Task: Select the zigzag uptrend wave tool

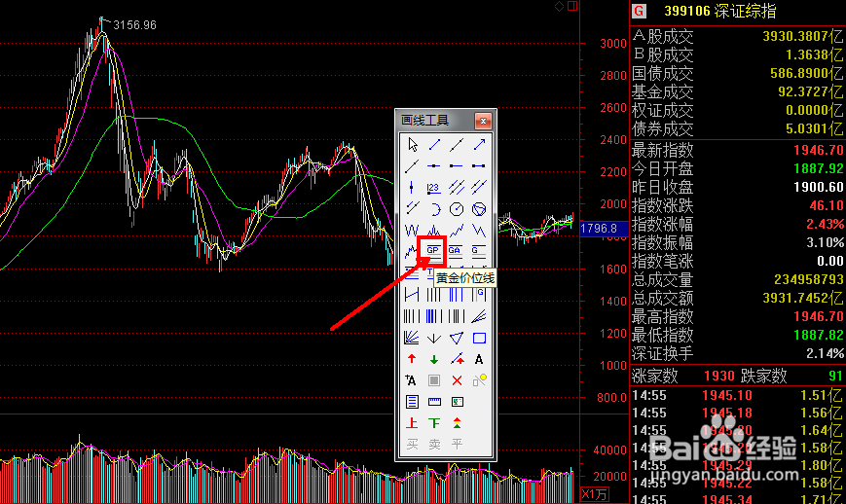Action: click(457, 231)
